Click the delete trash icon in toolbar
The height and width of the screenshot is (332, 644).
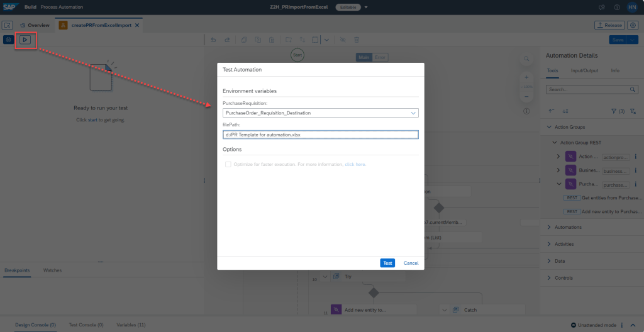[357, 40]
